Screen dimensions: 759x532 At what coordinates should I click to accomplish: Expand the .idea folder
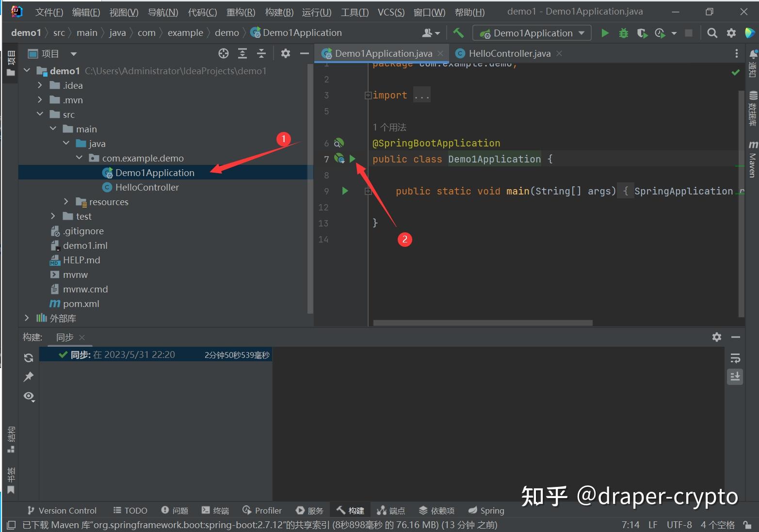[40, 85]
